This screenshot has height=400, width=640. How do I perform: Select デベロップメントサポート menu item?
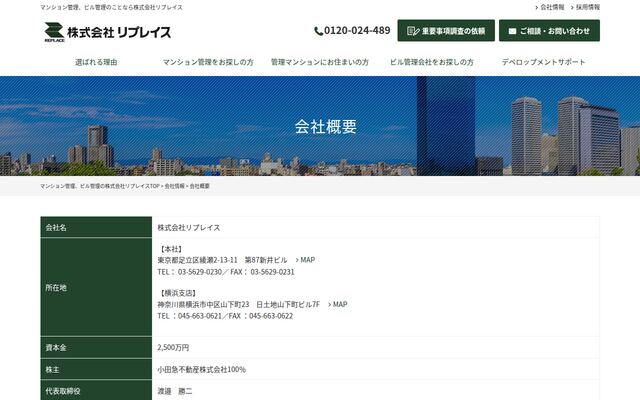(544, 62)
